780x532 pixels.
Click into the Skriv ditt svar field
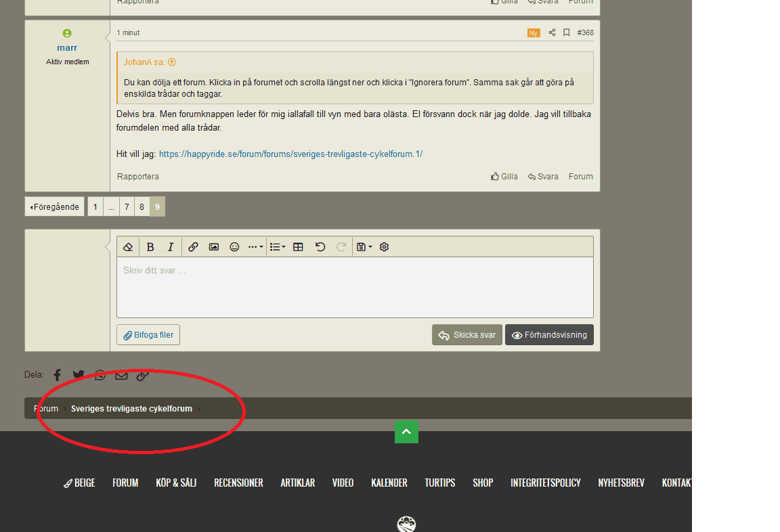click(355, 288)
